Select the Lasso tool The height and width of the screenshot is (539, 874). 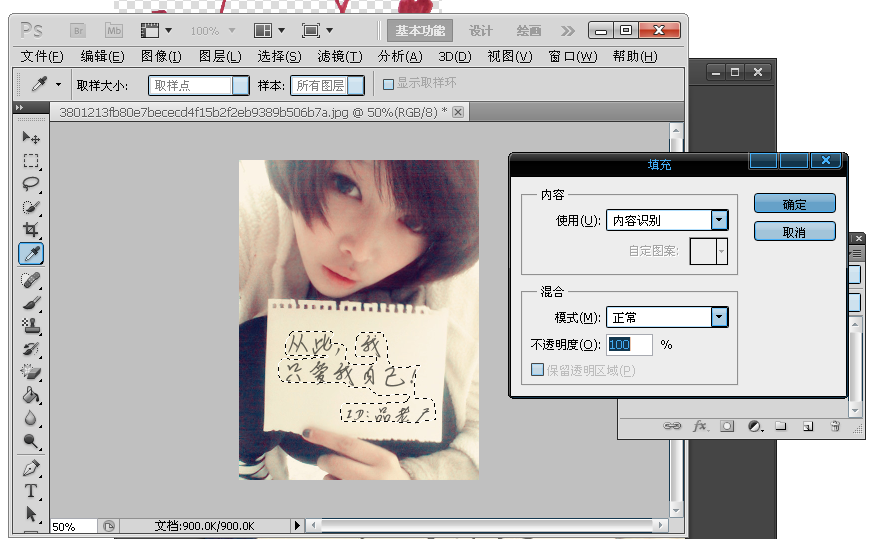31,184
